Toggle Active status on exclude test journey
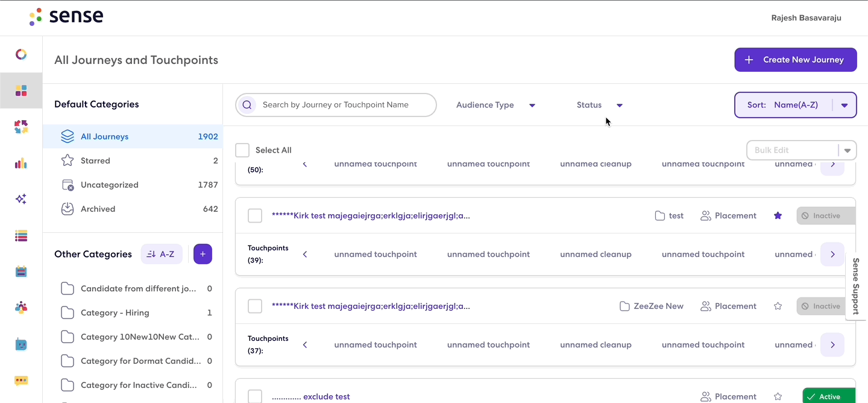This screenshot has width=868, height=403. pyautogui.click(x=829, y=396)
